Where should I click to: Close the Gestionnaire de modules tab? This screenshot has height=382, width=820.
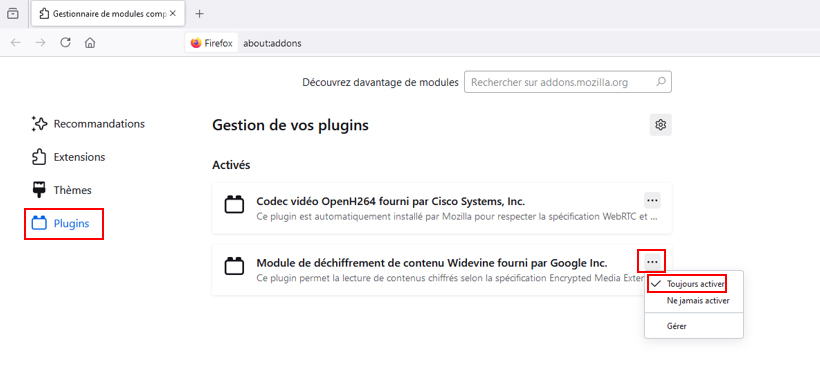(174, 14)
